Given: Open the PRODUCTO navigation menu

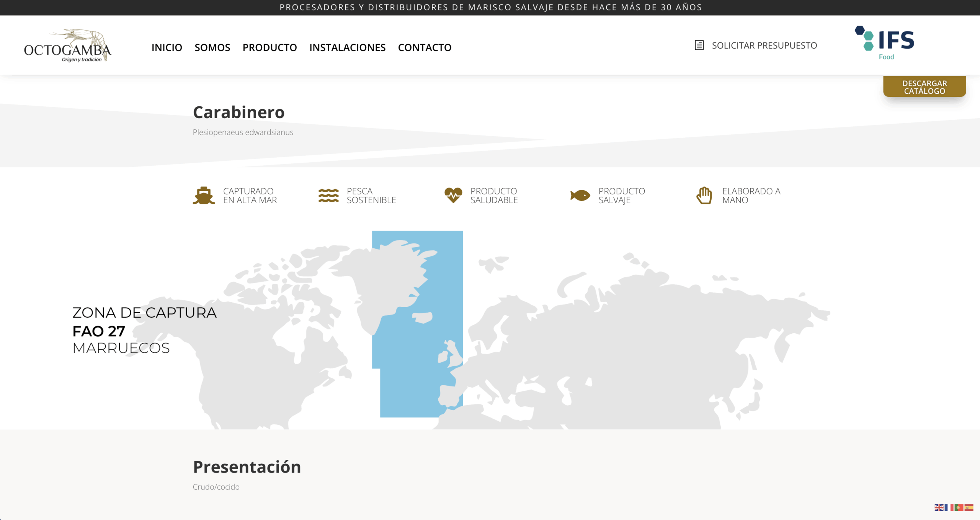Looking at the screenshot, I should tap(269, 47).
